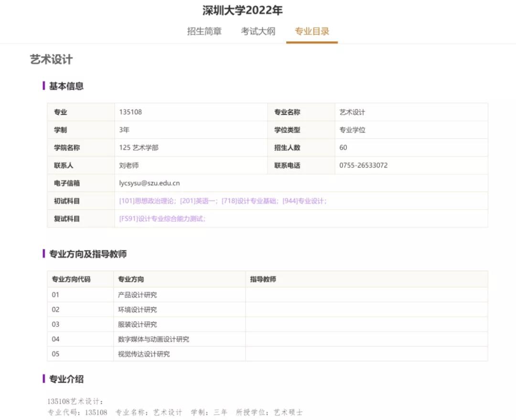The height and width of the screenshot is (420, 516).
Task: Click the 专业方向及指导教师 section heading
Action: (88, 254)
